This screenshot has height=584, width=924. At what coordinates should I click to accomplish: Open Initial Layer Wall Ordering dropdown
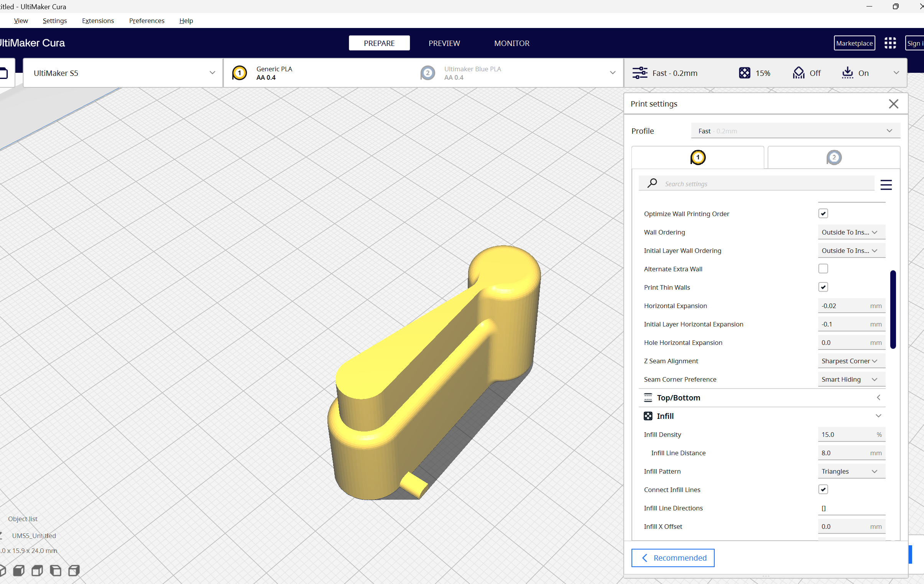[852, 250]
